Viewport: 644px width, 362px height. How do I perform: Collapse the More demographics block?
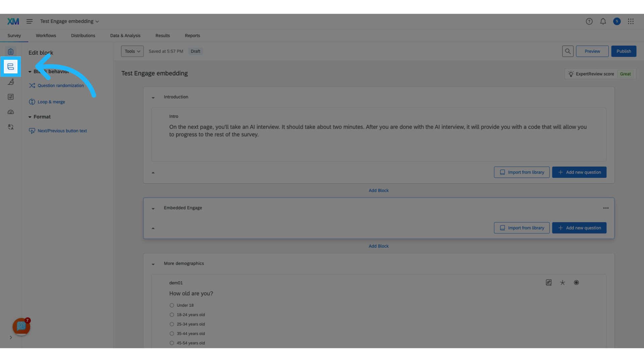click(x=153, y=264)
